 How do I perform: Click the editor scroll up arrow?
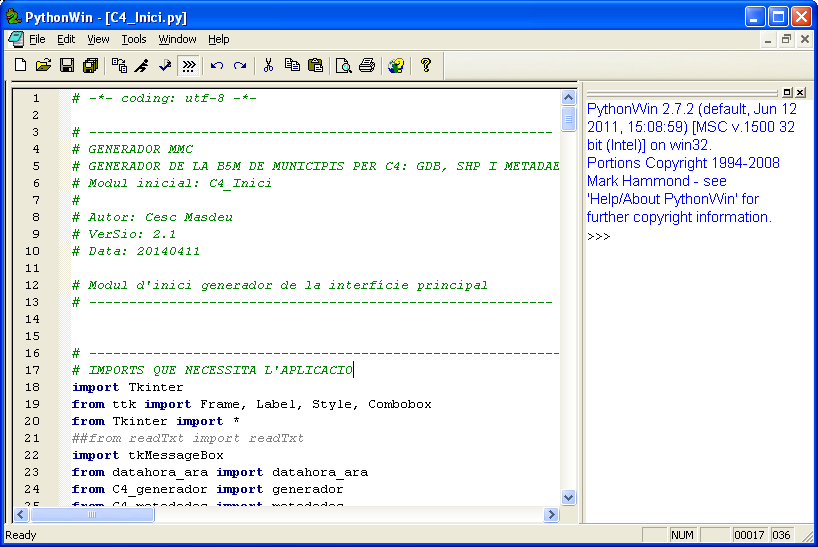(x=568, y=98)
